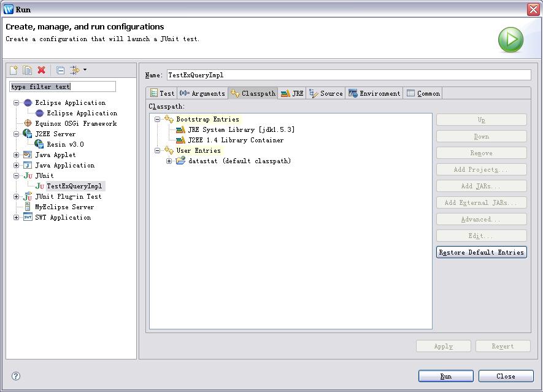Select 'Eclipse Application' child configuration label
543x392 pixels.
[82, 113]
